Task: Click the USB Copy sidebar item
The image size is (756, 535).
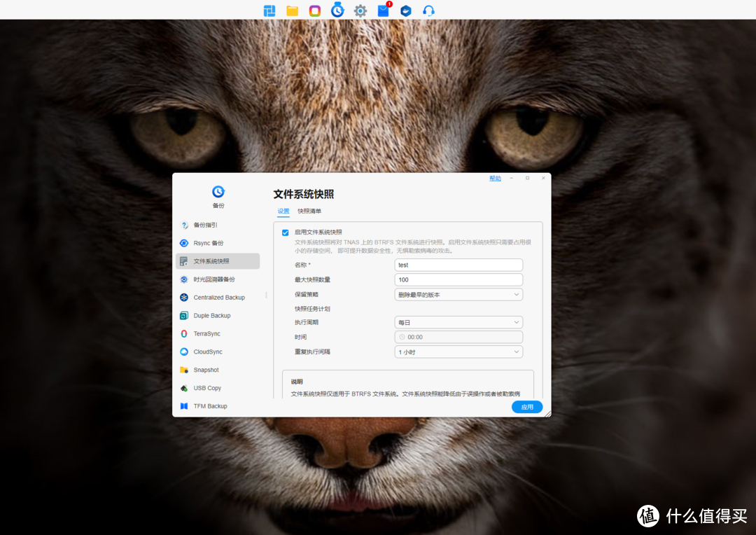Action: (206, 388)
